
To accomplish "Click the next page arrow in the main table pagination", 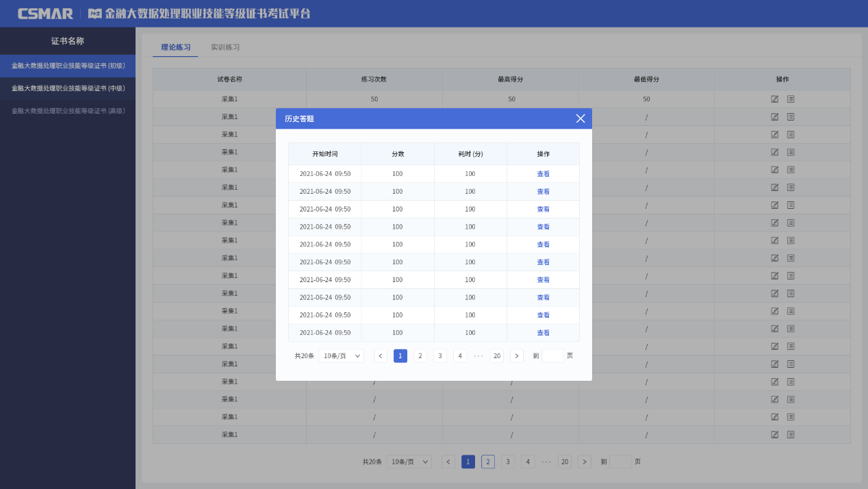I will 585,462.
